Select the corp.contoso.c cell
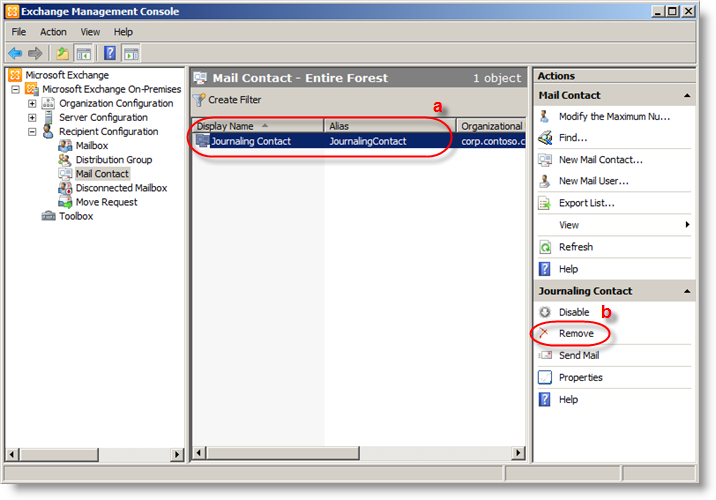This screenshot has height=500, width=716. pos(493,141)
